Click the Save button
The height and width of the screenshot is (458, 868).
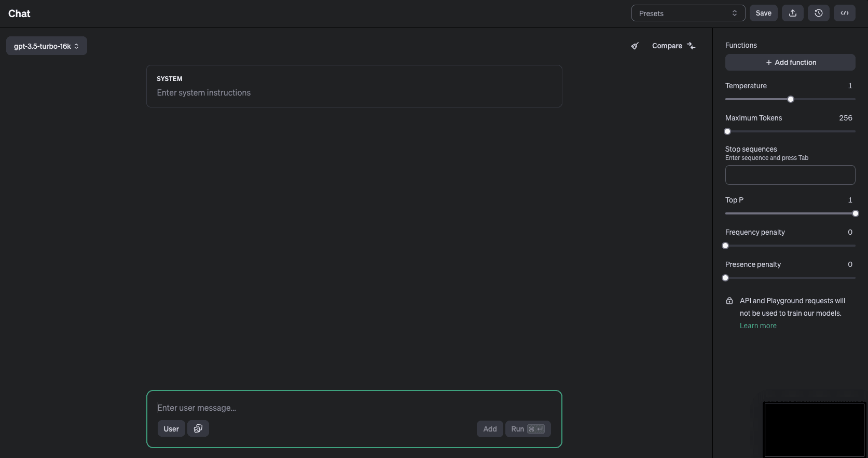pyautogui.click(x=763, y=13)
